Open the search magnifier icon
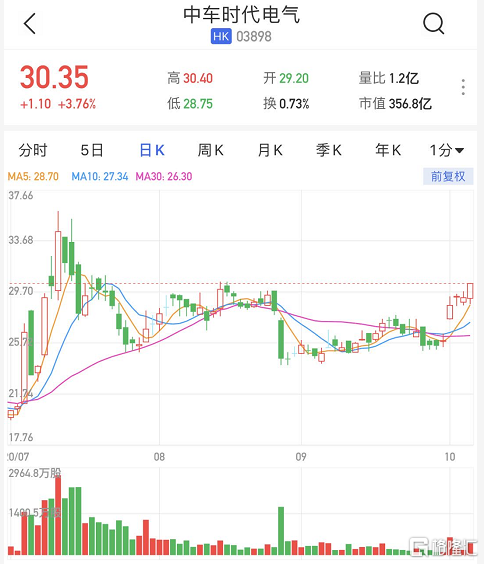 [433, 24]
